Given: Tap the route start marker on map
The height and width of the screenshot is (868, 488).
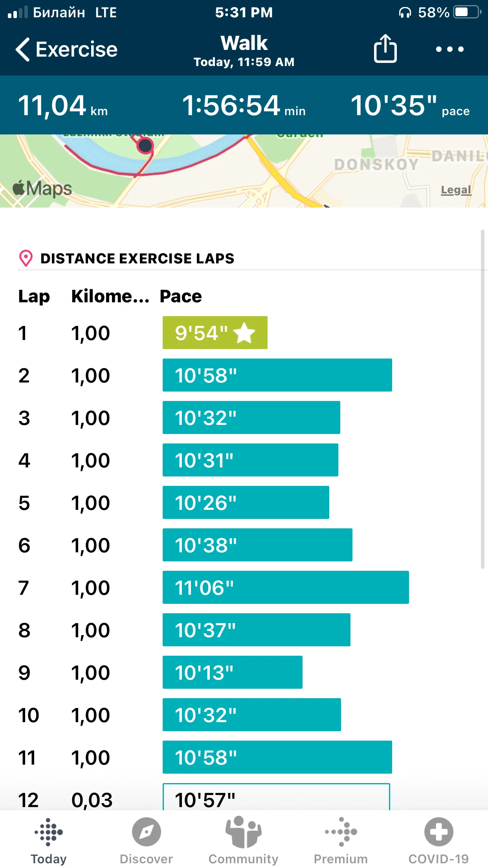Looking at the screenshot, I should 145,146.
